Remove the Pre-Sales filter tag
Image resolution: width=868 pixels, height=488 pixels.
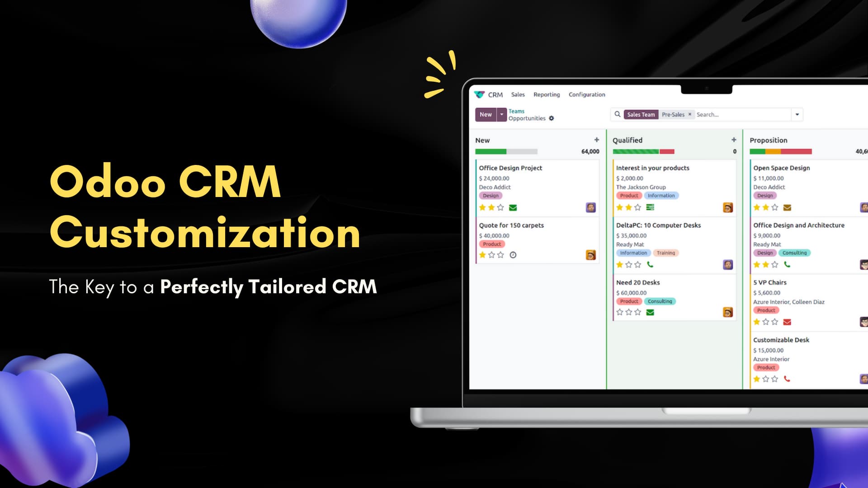point(689,114)
